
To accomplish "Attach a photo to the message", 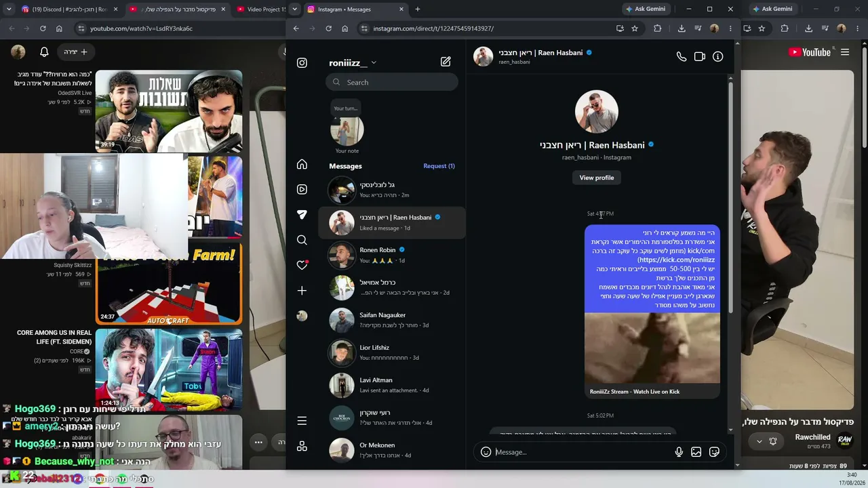I will (696, 452).
